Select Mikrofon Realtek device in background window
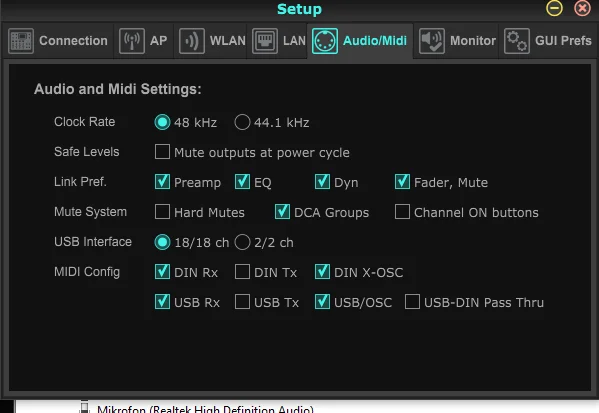Screen dimensions: 599x413 point(205,409)
